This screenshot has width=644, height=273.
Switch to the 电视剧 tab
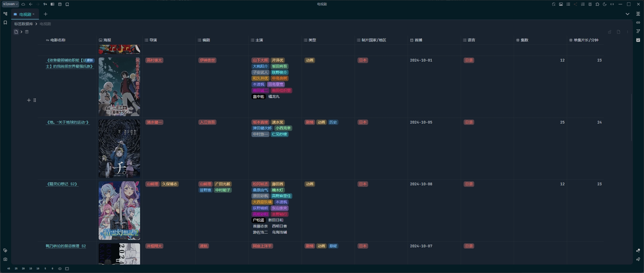(x=25, y=14)
